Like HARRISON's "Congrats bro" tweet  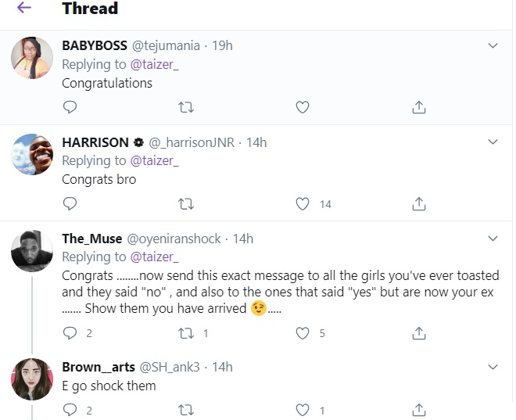point(303,204)
